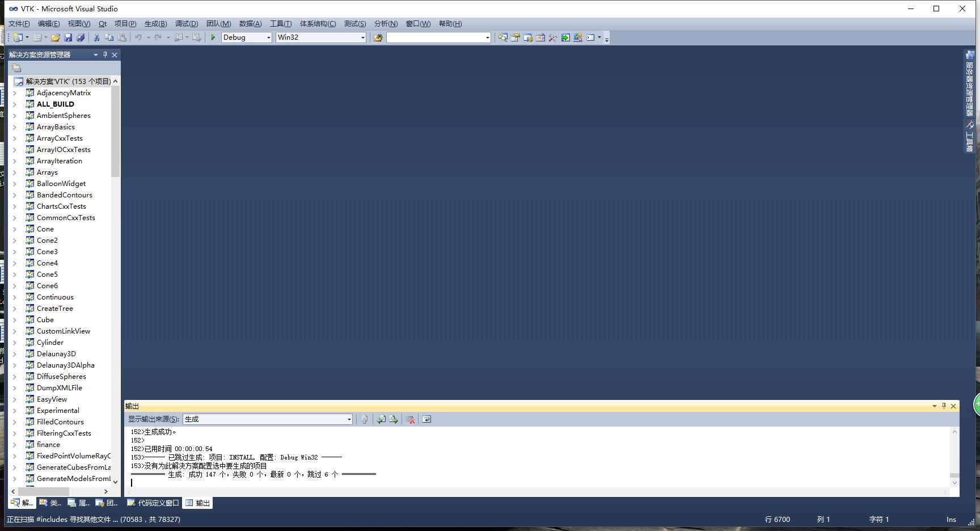The height and width of the screenshot is (531, 980).
Task: Select the ArrayBasics project
Action: [x=56, y=127]
